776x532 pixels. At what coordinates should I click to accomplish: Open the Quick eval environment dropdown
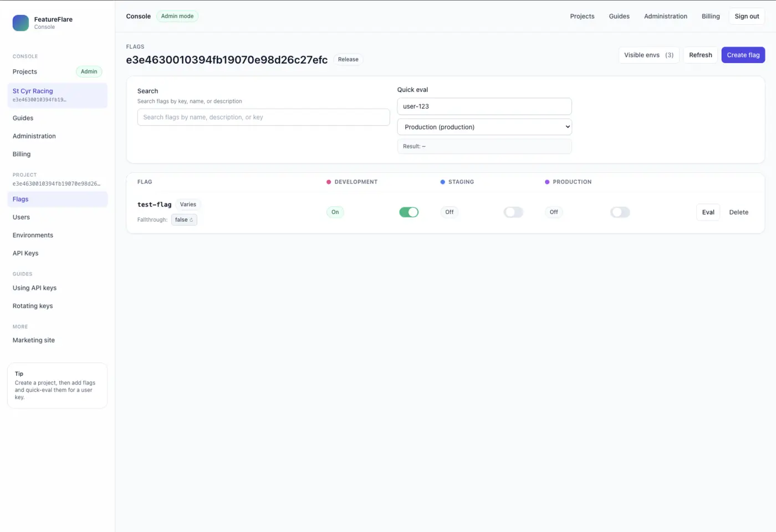point(484,126)
